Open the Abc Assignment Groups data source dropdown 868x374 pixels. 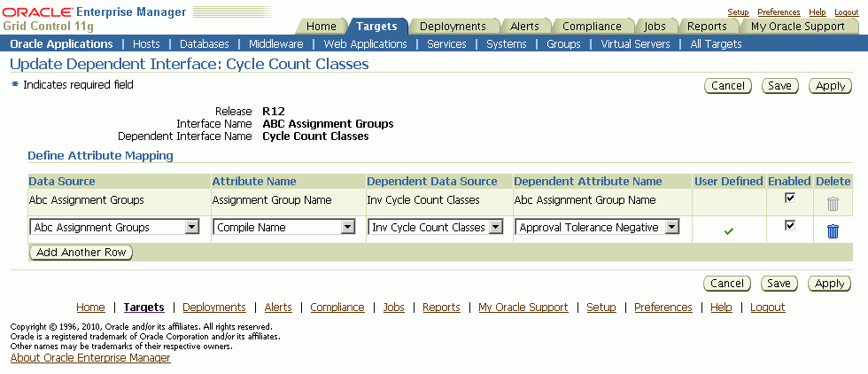coord(114,227)
